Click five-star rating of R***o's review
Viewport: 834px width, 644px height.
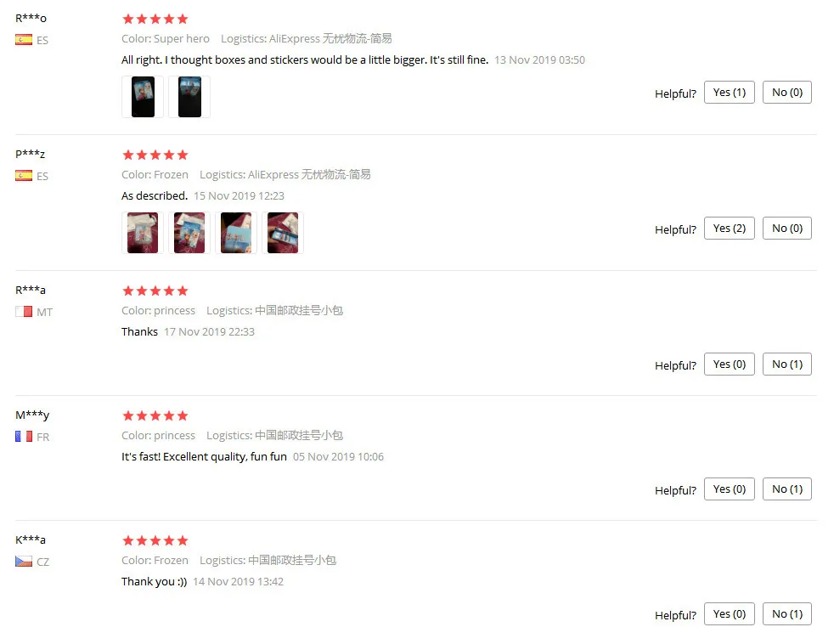155,20
